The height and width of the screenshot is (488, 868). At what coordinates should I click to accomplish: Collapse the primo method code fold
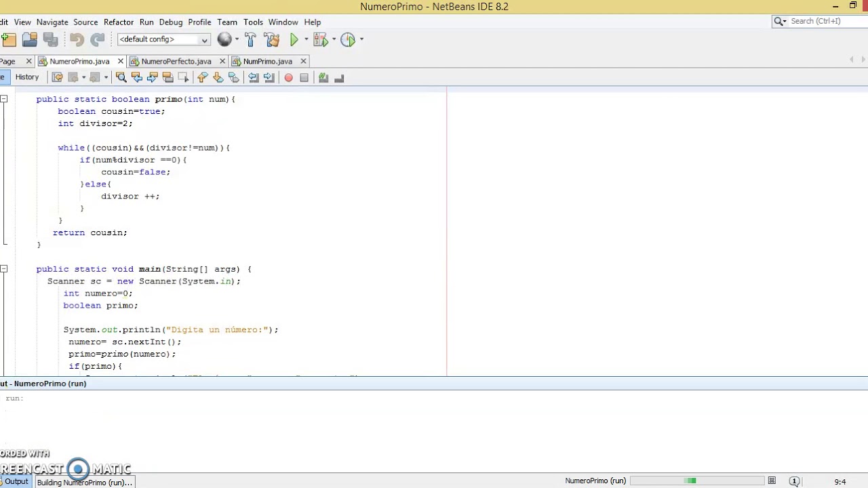[x=4, y=99]
